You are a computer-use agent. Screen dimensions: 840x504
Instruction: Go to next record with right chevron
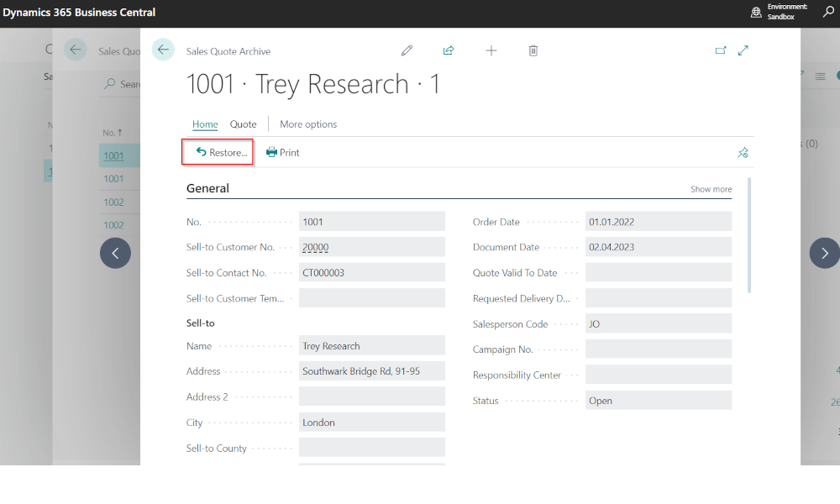(x=825, y=253)
